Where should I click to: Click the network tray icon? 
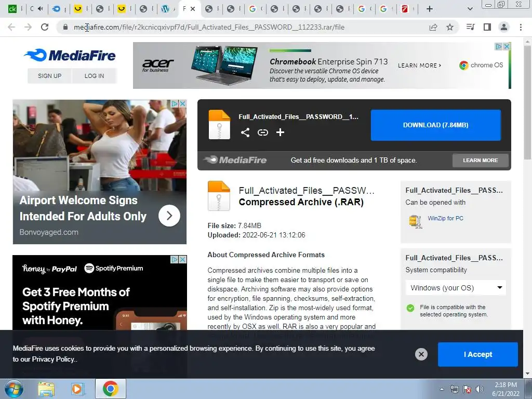(454, 389)
